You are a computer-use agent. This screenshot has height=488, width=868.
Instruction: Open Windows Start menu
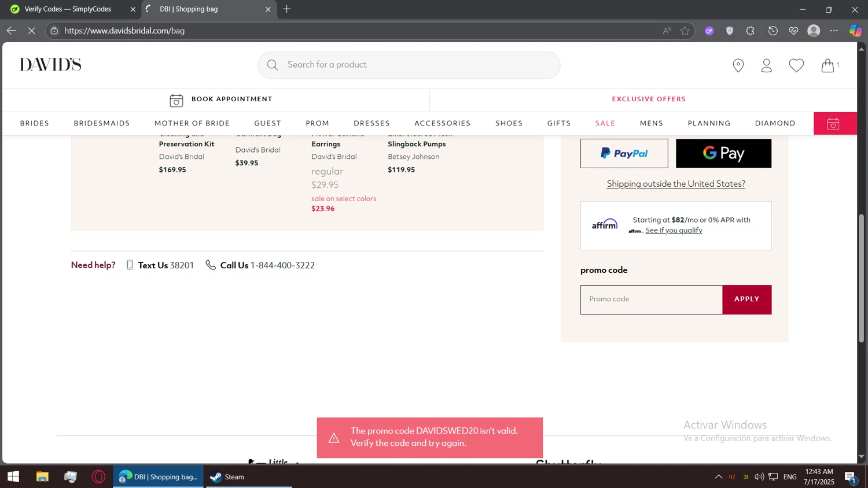13,477
